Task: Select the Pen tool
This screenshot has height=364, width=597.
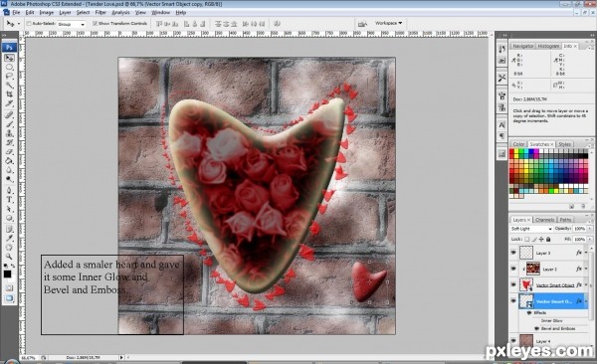Action: click(9, 190)
